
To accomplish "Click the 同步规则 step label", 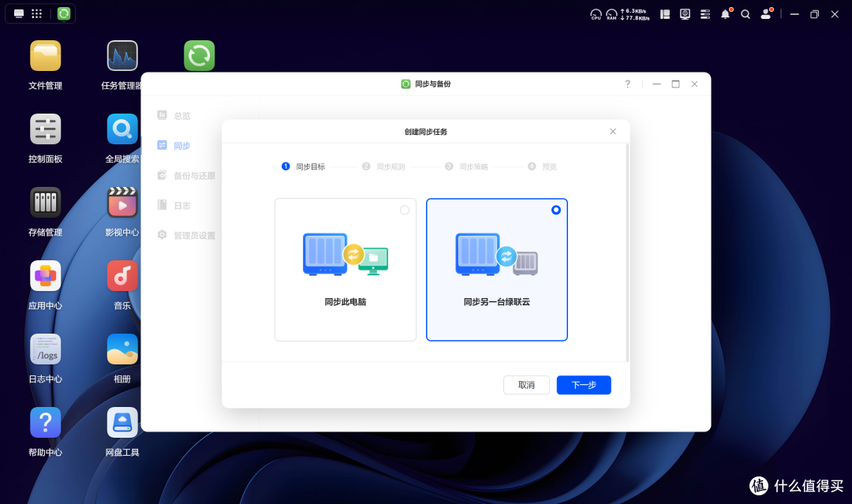I will (390, 166).
